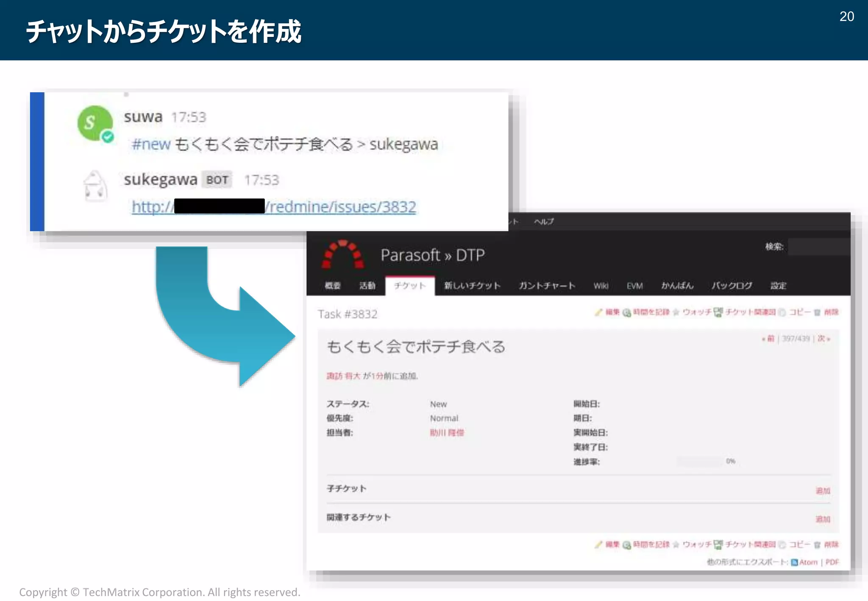The height and width of the screenshot is (601, 868).
Task: Open the EVM tab
Action: pyautogui.click(x=634, y=286)
